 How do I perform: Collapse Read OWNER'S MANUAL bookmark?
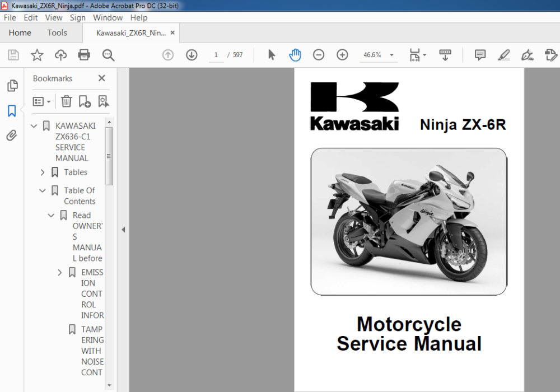[x=51, y=215]
